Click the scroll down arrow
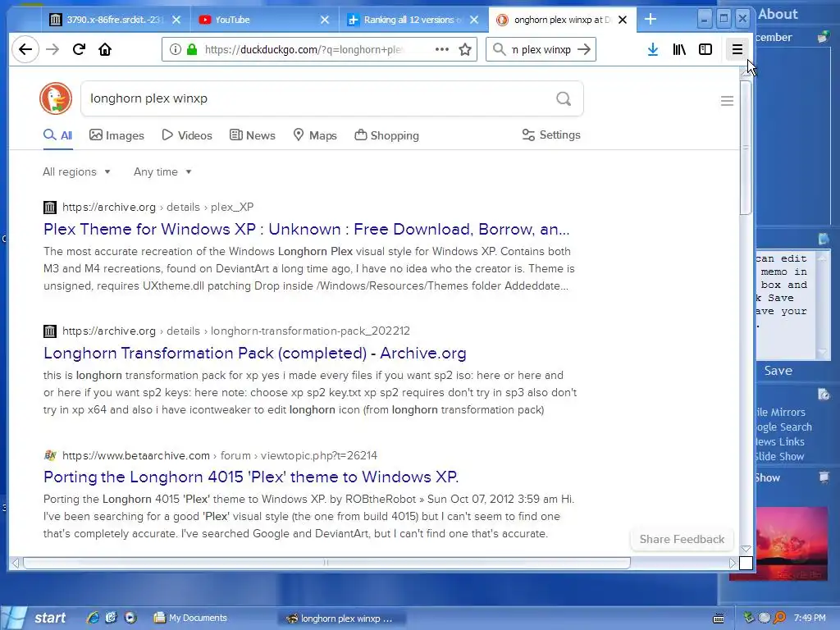The height and width of the screenshot is (630, 840). click(745, 549)
